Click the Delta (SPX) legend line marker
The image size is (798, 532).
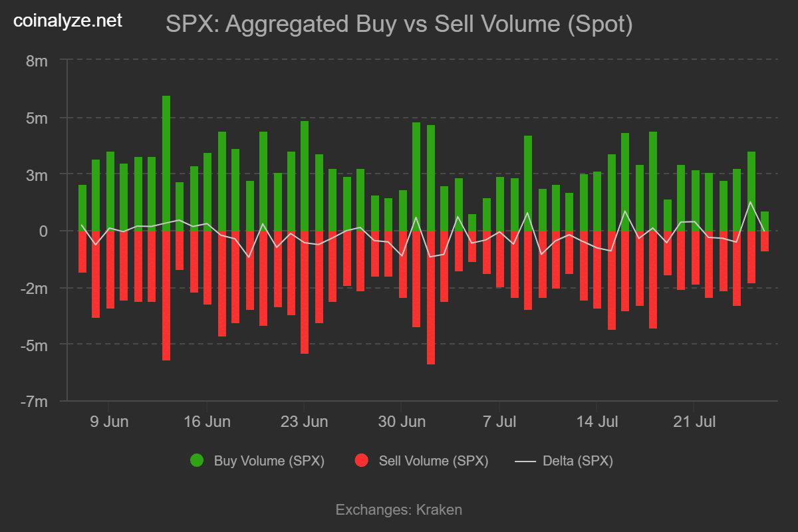coord(525,460)
